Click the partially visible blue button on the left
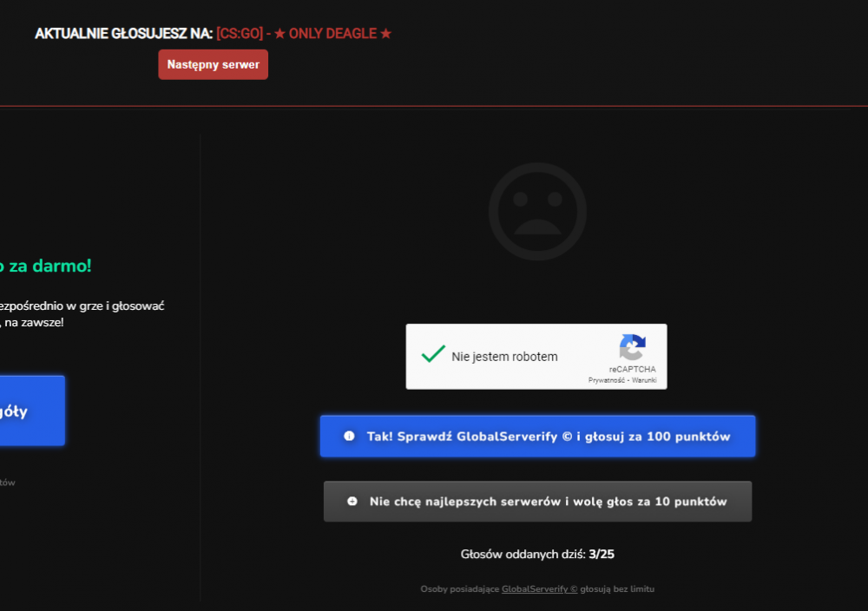The image size is (868, 611). [32, 411]
